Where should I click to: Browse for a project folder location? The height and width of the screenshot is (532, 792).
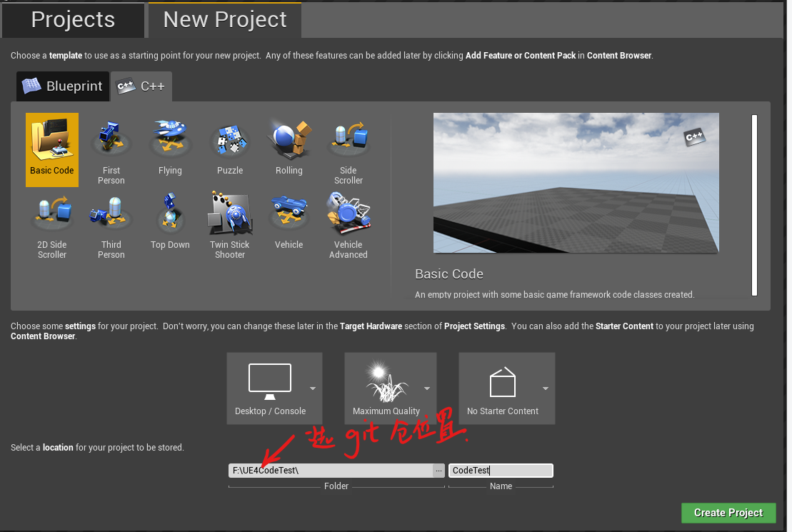[x=439, y=470]
